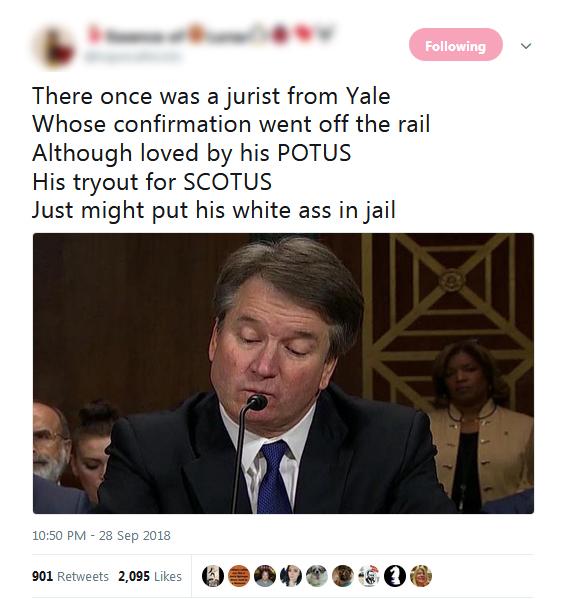Click the pink Following button
Image resolution: width=566 pixels, height=599 pixels.
(x=455, y=45)
